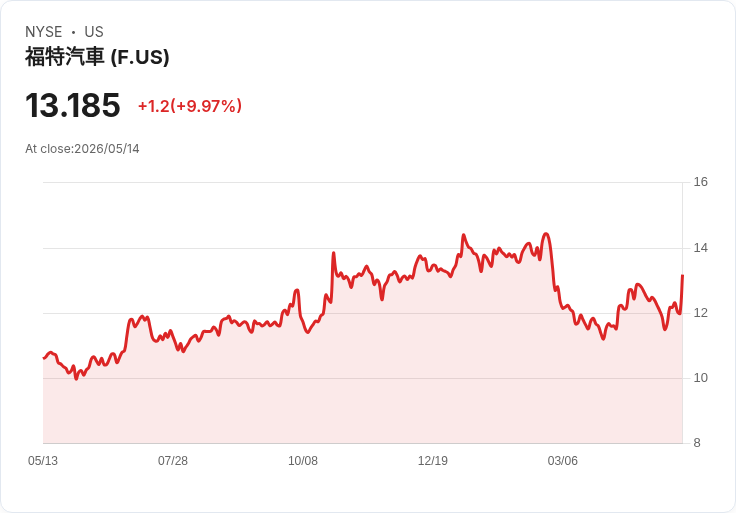Click the 16 y-axis price label
The width and height of the screenshot is (736, 513).
tap(700, 182)
